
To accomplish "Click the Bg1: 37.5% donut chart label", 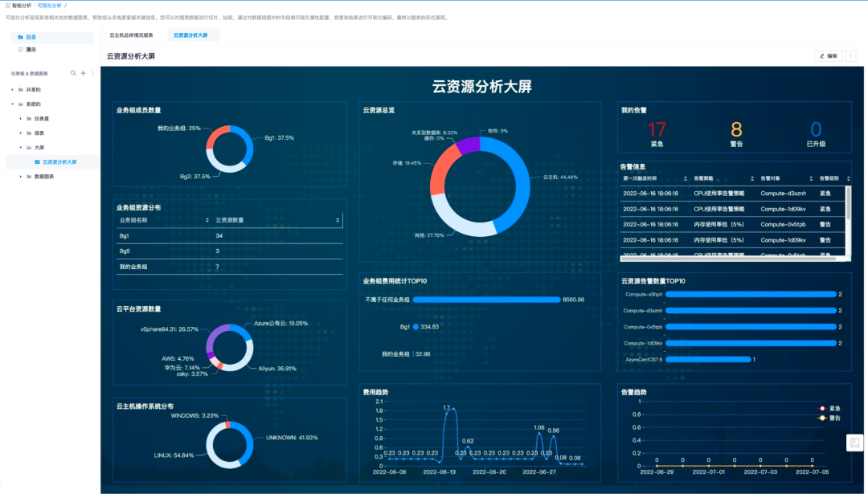I will click(279, 137).
